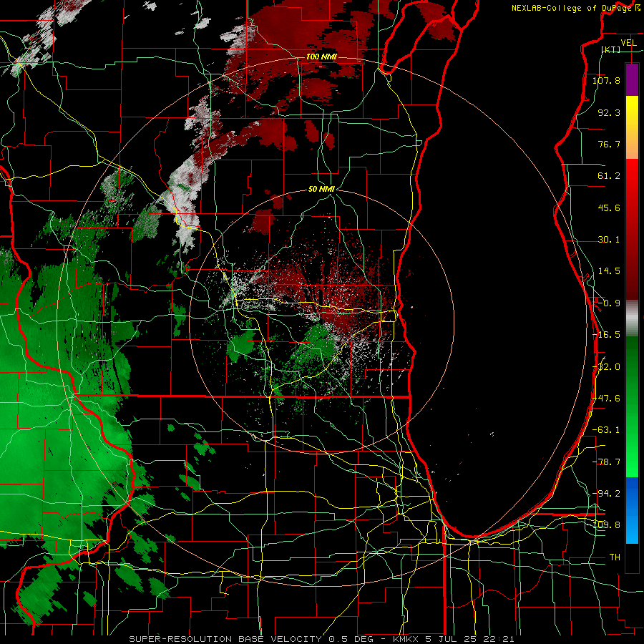Click the VEL legend title
This screenshot has height=644, width=644.
coord(628,43)
